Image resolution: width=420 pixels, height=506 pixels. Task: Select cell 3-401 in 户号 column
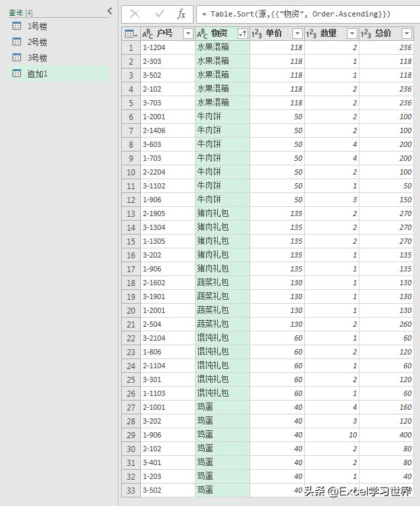point(168,463)
